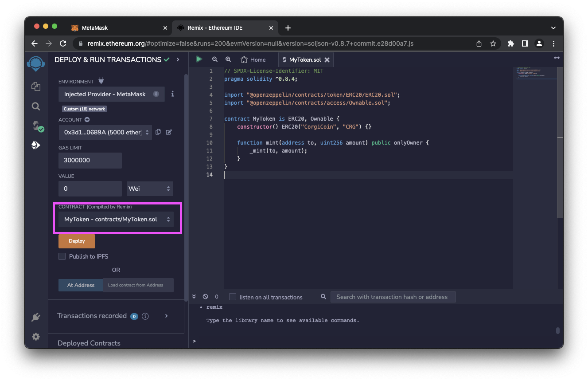Screen dimensions: 588x381
Task: Open the Chrome profile avatar
Action: click(539, 43)
